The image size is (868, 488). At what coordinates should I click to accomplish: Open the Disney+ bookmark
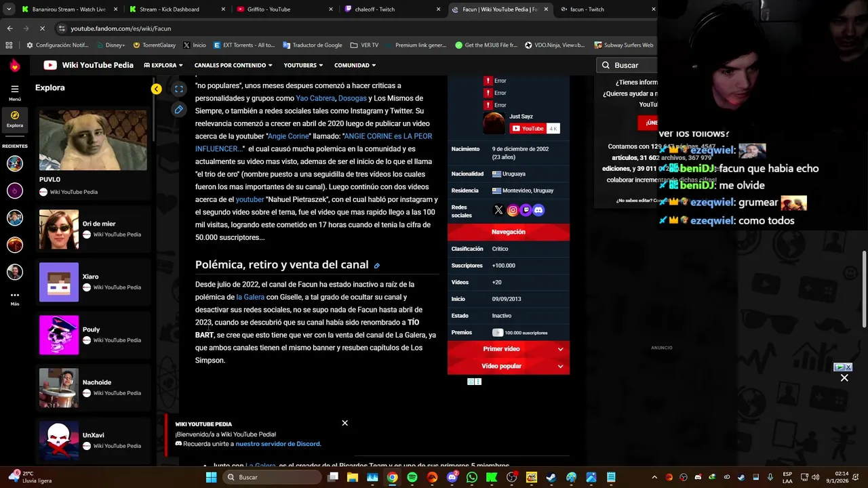pos(110,45)
